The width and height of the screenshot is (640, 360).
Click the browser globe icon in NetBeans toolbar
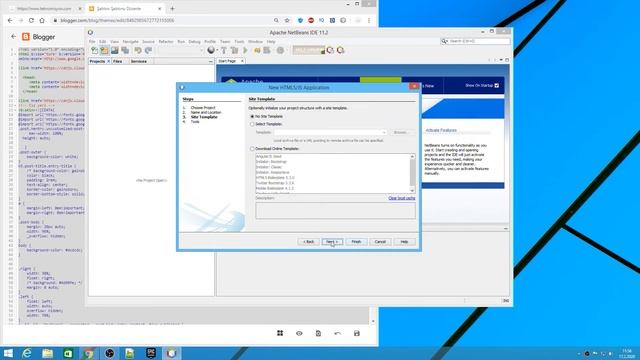pos(211,50)
